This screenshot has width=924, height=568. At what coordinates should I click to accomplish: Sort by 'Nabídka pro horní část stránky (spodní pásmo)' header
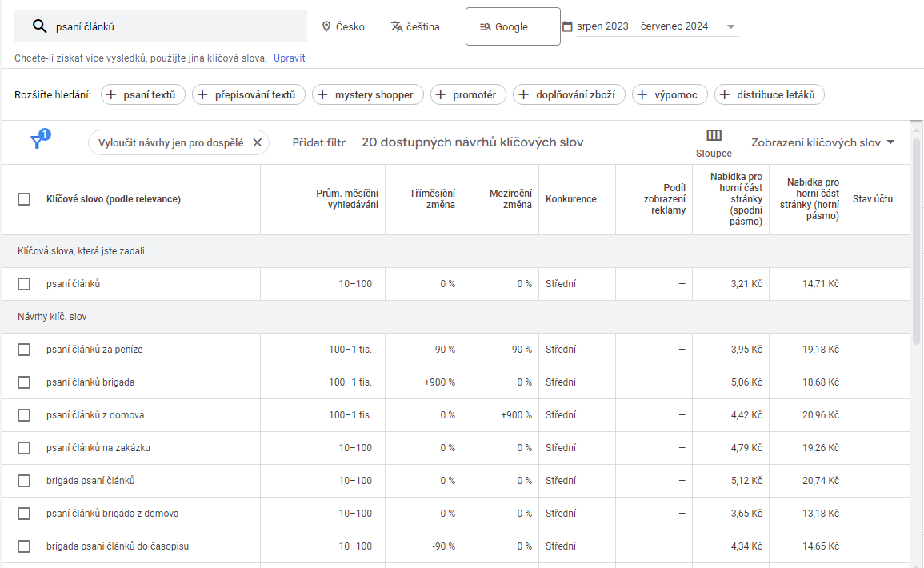(x=736, y=199)
